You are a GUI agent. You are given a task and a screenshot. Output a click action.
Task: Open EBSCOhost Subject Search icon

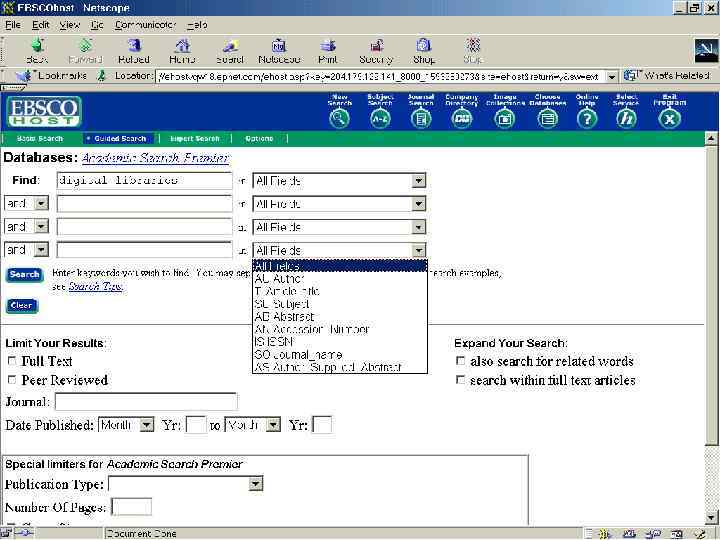[380, 118]
